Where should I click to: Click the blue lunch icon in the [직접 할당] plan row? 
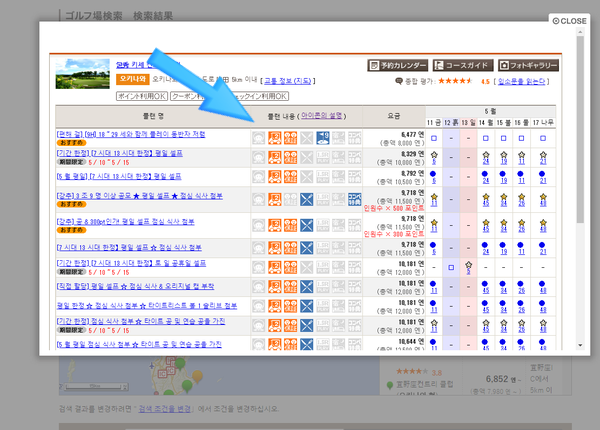point(307,287)
